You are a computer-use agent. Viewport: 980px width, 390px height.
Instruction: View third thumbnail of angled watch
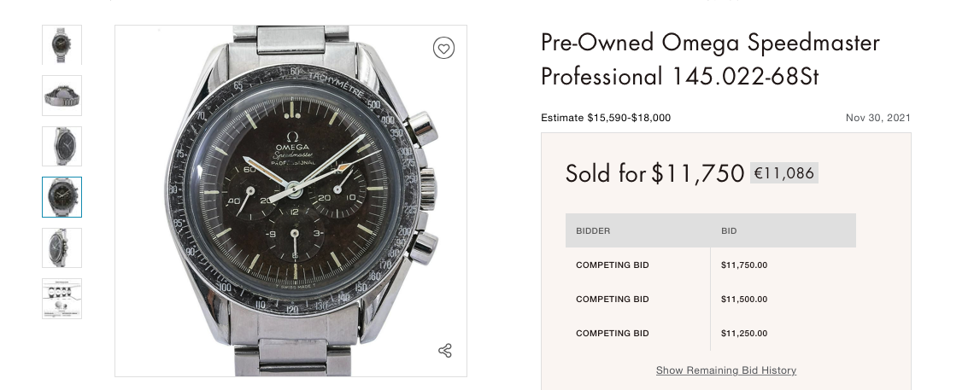click(x=62, y=146)
